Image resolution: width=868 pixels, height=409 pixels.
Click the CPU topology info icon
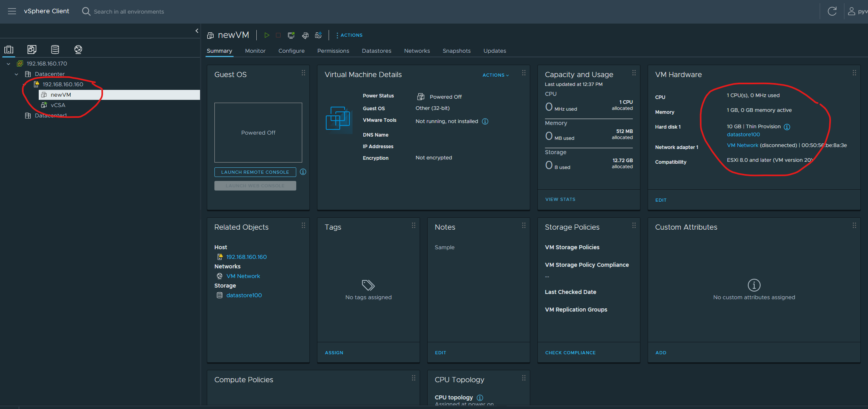pos(480,398)
